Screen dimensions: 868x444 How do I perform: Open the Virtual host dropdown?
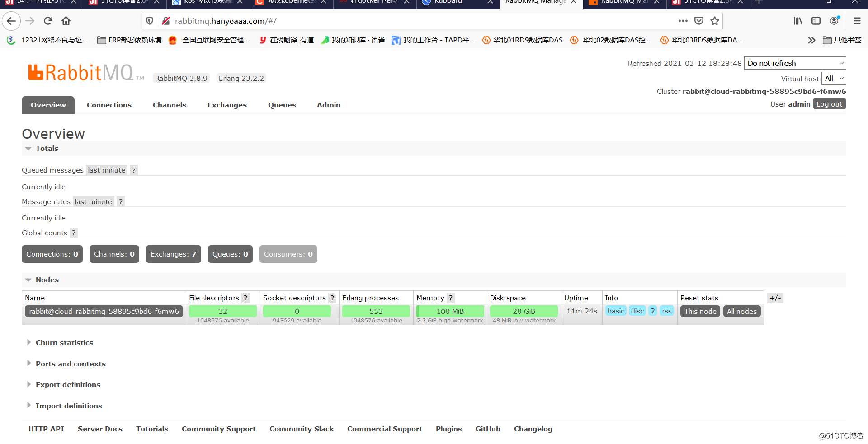point(834,79)
